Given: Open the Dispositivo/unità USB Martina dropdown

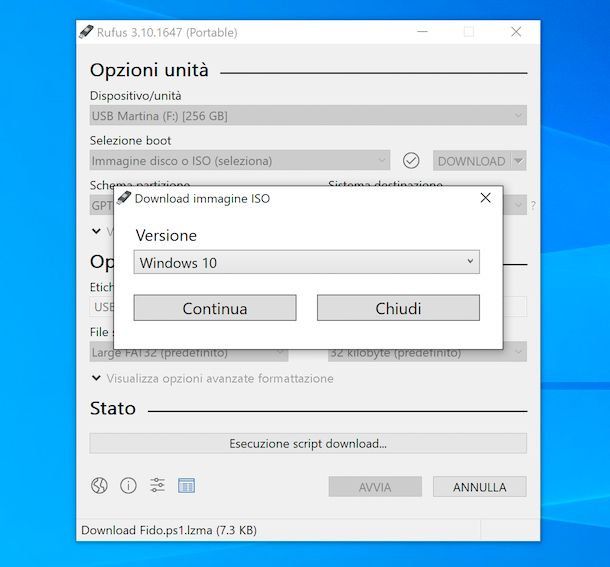Looking at the screenshot, I should coord(308,116).
